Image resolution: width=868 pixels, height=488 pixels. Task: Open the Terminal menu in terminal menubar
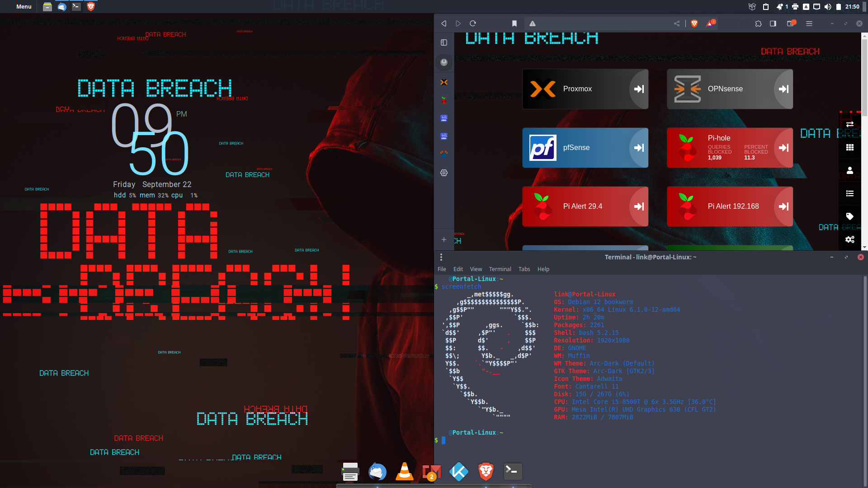click(500, 269)
